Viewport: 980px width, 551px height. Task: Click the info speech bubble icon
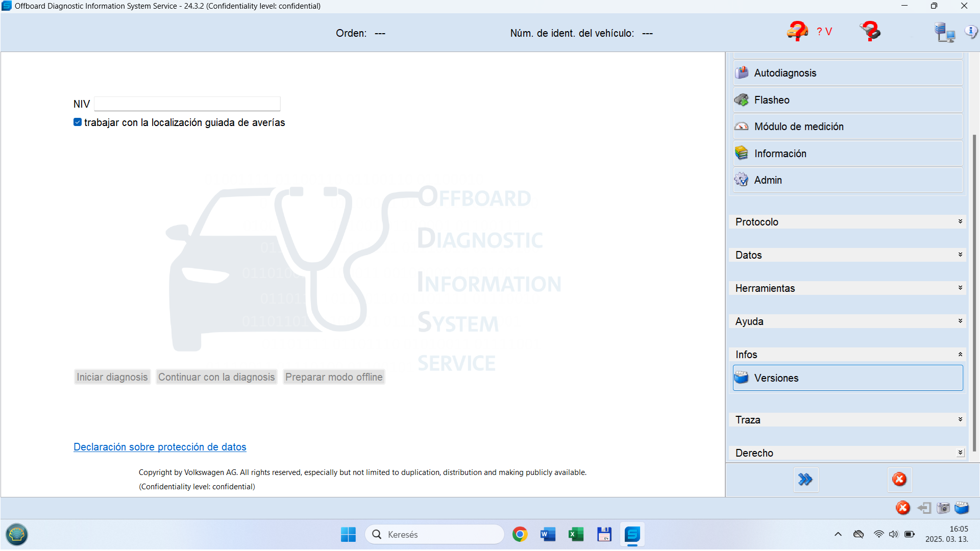(x=971, y=32)
